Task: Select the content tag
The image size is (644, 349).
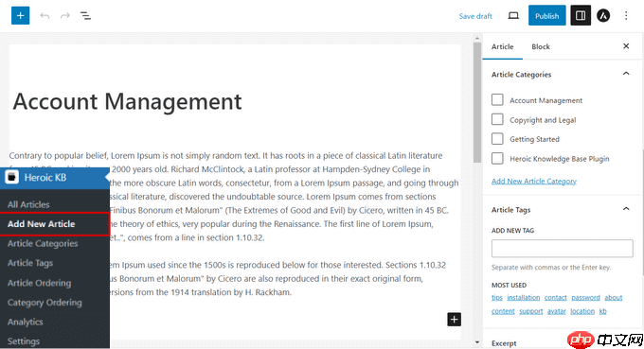Action: click(503, 311)
